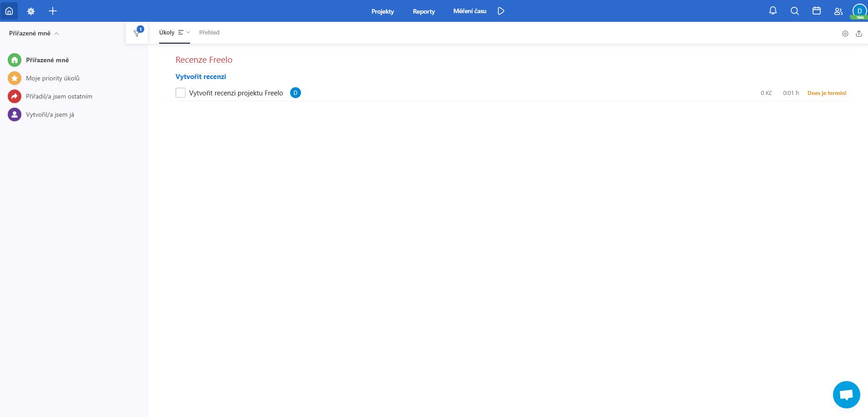Click the export share icon
The image size is (868, 417).
coord(859,34)
